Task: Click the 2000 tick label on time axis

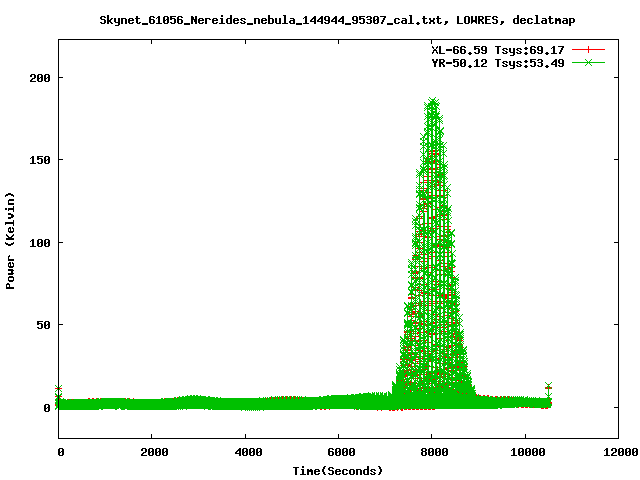Action: pyautogui.click(x=152, y=452)
